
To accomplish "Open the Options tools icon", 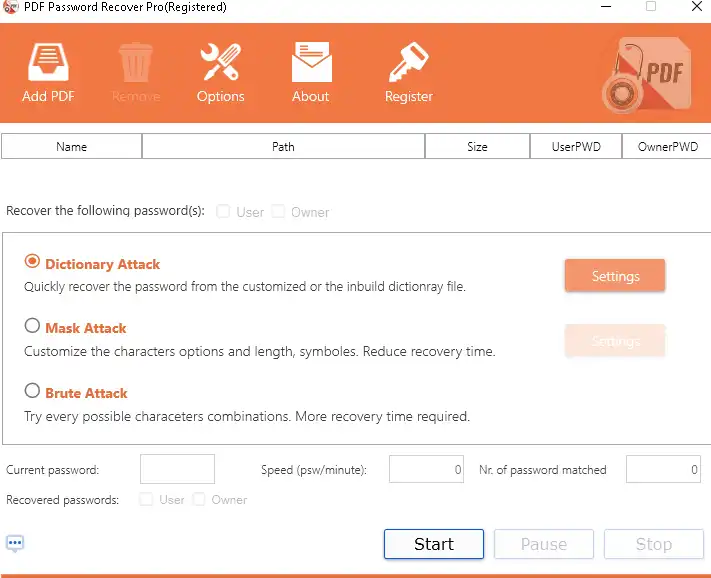I will pyautogui.click(x=220, y=63).
